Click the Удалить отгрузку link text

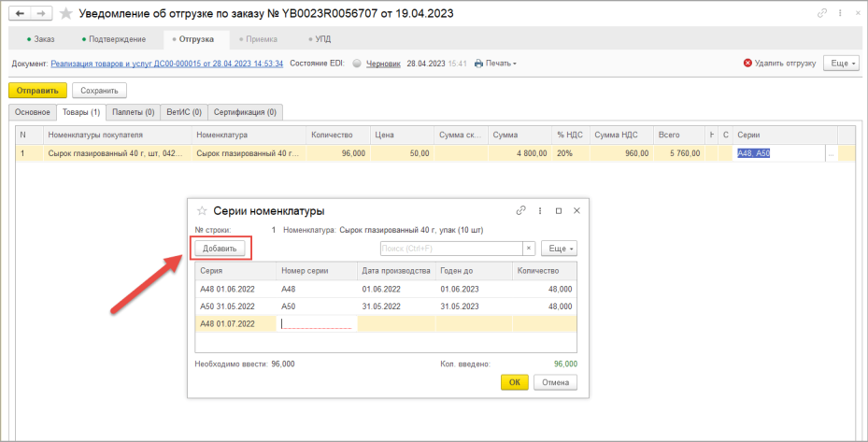tap(785, 64)
